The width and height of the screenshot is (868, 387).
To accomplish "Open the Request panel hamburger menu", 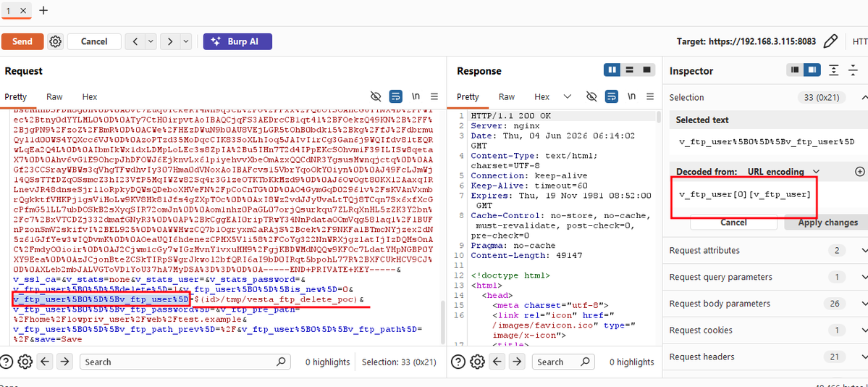I will 434,96.
